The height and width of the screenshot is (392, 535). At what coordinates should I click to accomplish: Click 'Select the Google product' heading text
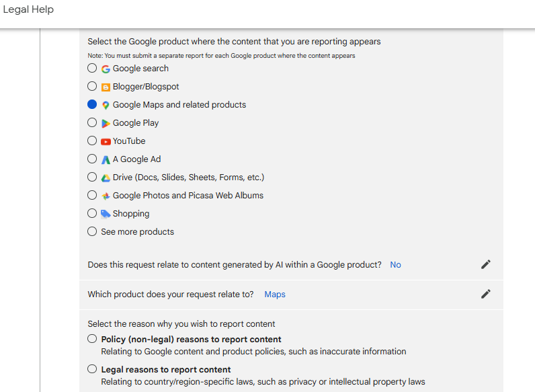point(234,41)
